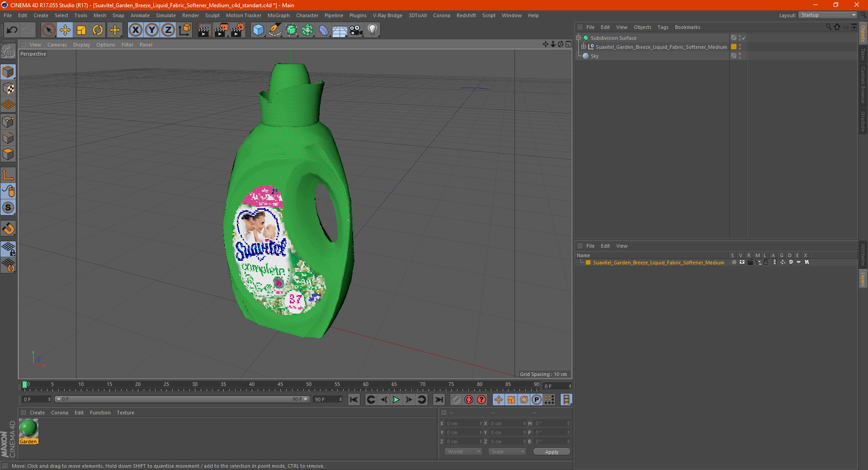The width and height of the screenshot is (868, 470).
Task: Open the Scale mode dropdown
Action: tap(507, 452)
